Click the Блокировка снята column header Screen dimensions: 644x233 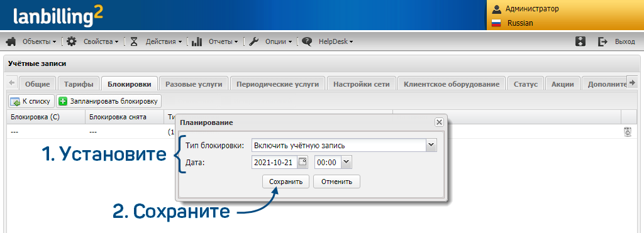tap(125, 117)
